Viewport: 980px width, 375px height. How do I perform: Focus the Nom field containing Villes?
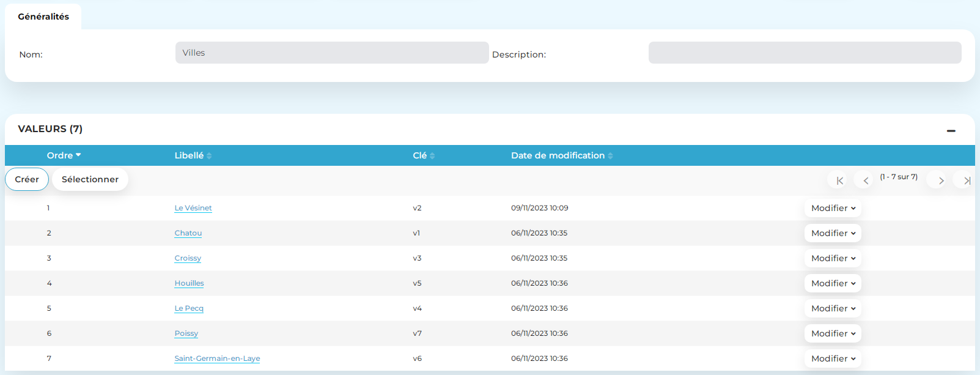(331, 53)
